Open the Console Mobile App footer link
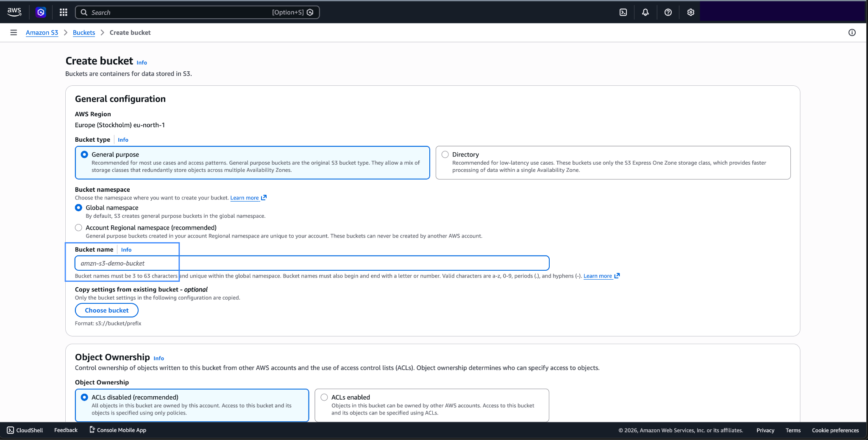The height and width of the screenshot is (440, 868). click(118, 430)
